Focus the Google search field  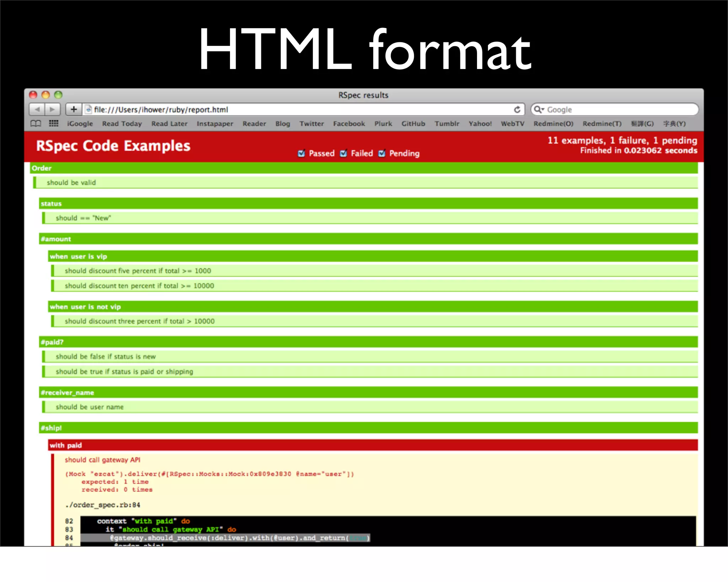coord(615,110)
